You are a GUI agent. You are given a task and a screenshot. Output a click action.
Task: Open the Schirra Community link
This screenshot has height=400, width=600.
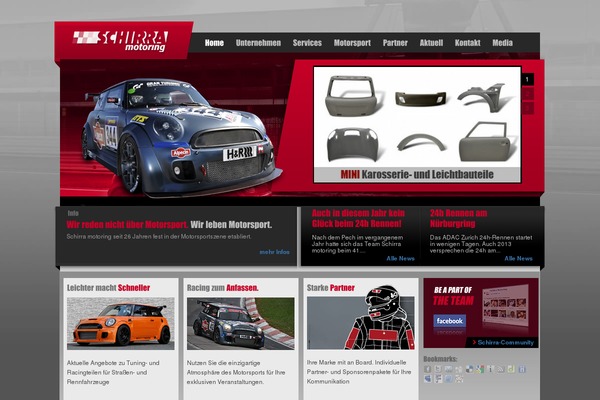505,342
